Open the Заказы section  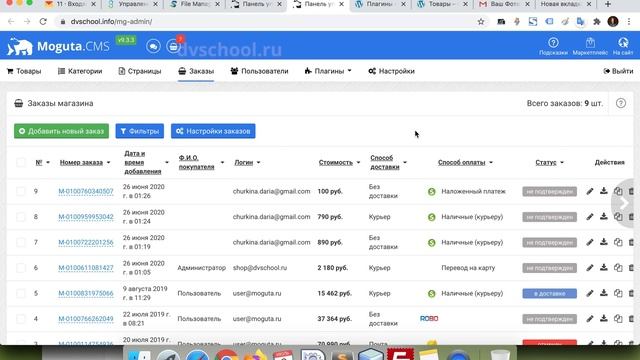[x=196, y=71]
